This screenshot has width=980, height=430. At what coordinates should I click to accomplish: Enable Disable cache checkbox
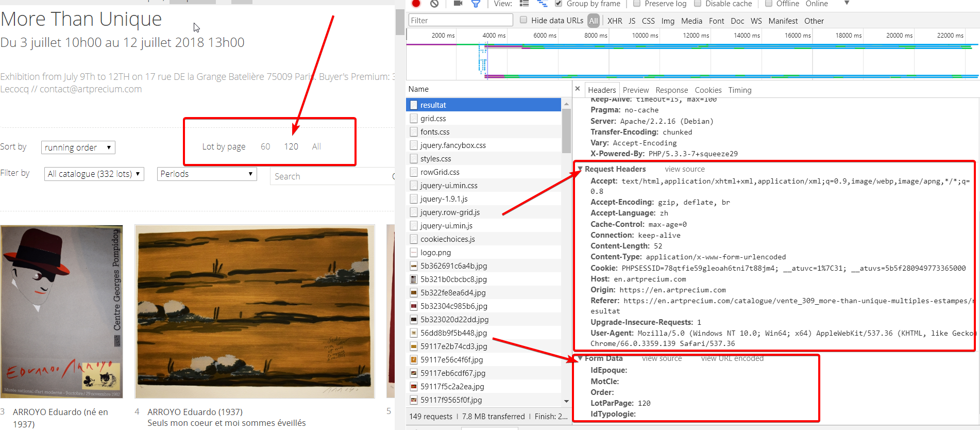tap(698, 4)
